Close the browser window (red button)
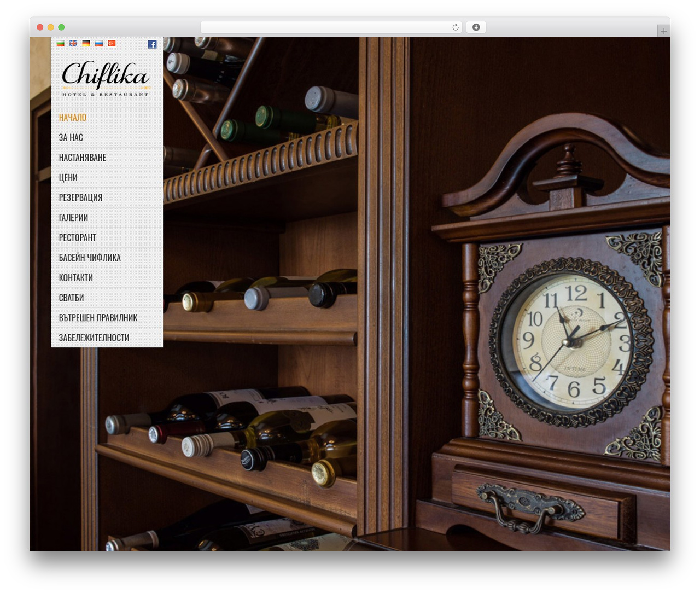This screenshot has height=593, width=700. click(40, 27)
